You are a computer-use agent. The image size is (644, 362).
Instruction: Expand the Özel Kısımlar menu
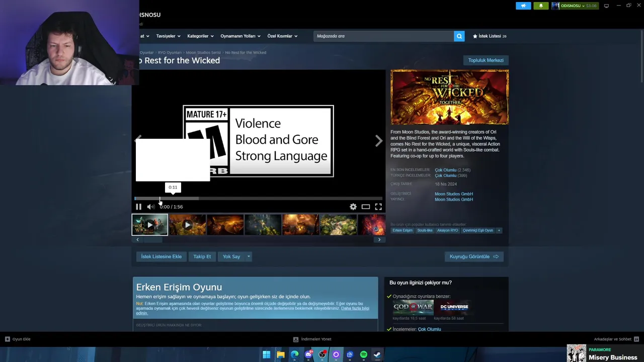[282, 36]
